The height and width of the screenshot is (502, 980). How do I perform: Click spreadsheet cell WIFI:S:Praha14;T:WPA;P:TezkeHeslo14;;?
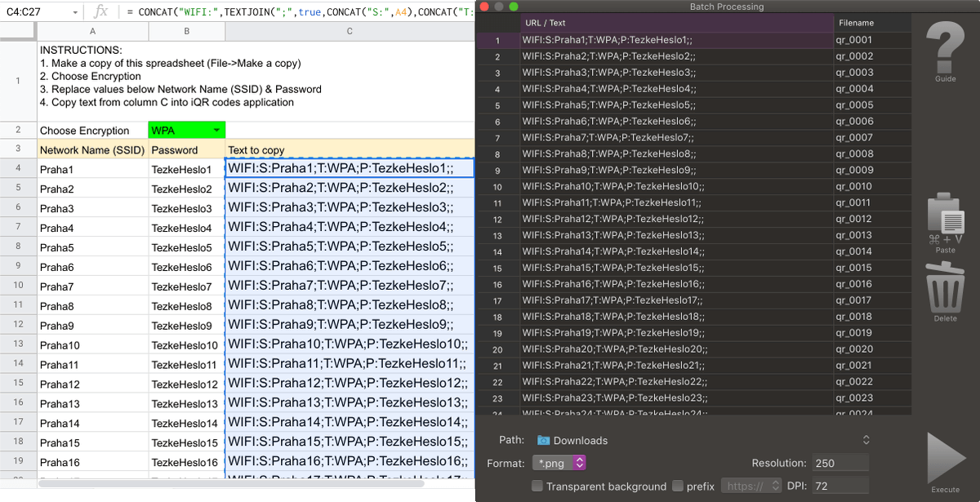(x=350, y=423)
